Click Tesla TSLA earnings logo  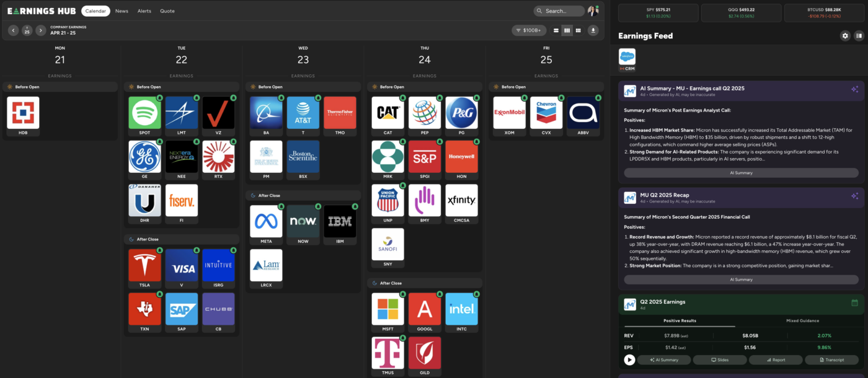point(144,265)
